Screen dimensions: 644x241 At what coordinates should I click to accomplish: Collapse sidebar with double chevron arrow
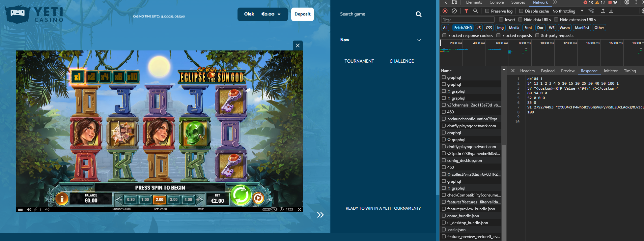coord(321,215)
